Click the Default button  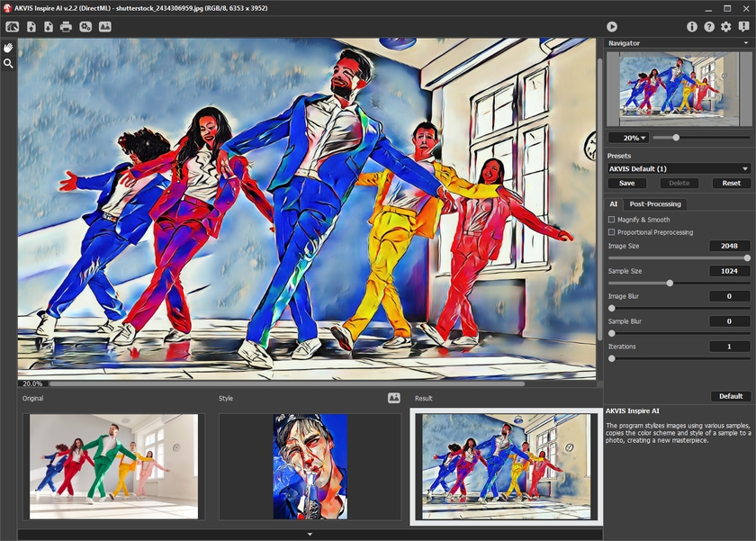pos(731,396)
